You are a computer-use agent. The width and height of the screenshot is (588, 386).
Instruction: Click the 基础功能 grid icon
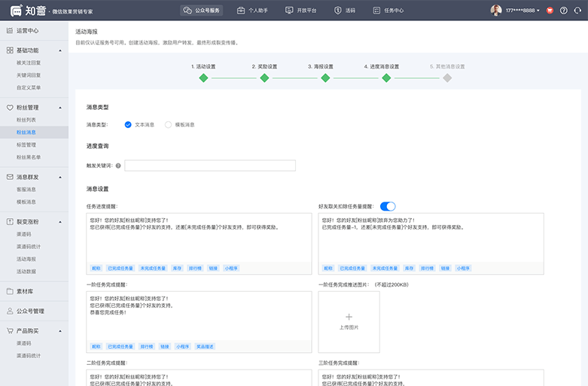click(x=10, y=50)
